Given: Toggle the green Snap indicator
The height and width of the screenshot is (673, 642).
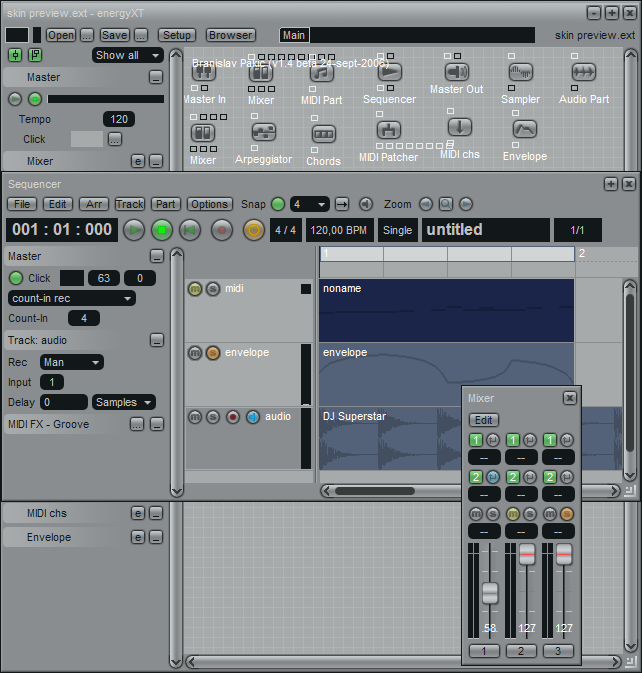Looking at the screenshot, I should point(278,204).
